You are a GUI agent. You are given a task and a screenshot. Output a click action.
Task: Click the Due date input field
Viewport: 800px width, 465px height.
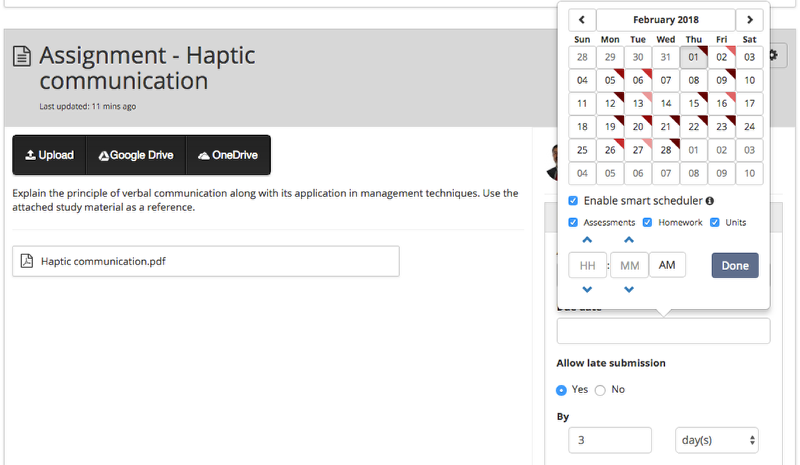coord(663,331)
